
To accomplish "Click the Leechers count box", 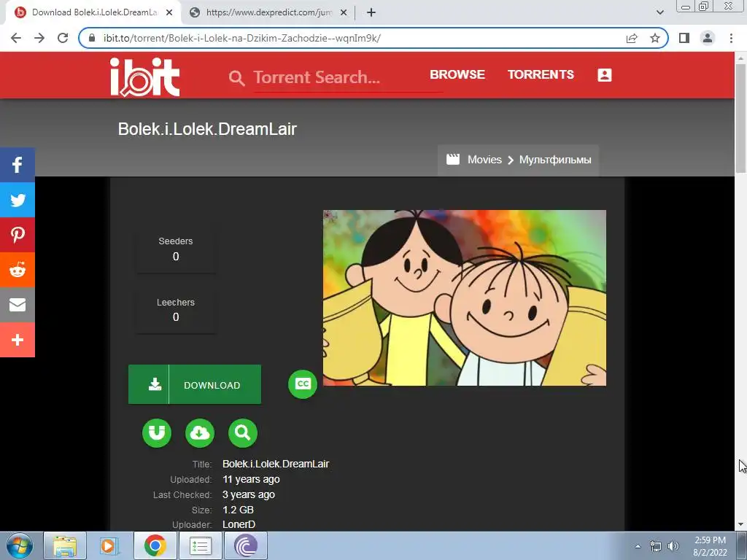I will 176,309.
